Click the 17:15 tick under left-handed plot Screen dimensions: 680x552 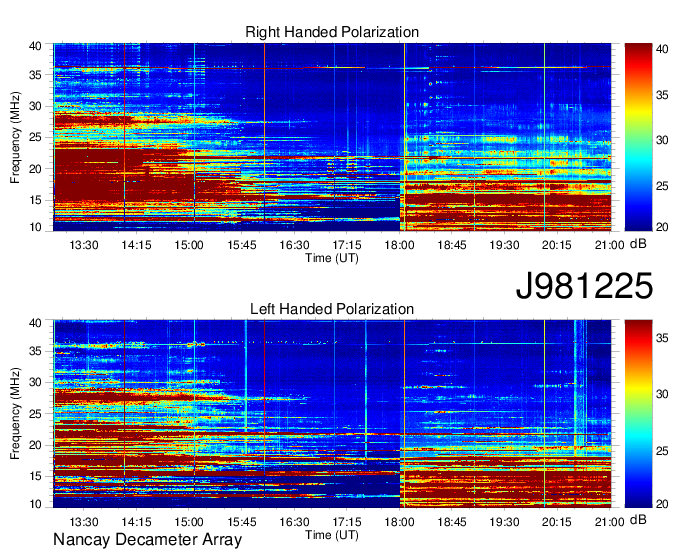click(x=347, y=522)
